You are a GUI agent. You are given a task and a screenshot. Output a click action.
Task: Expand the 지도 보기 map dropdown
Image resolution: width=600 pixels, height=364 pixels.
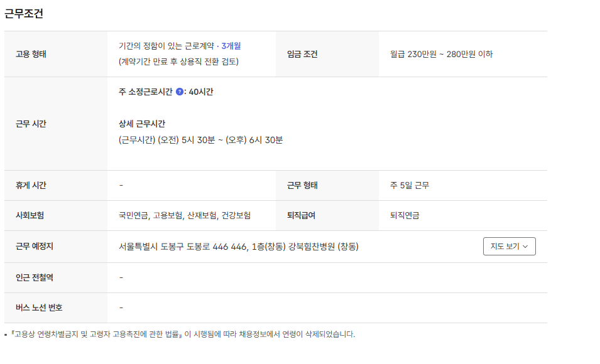[x=509, y=247]
